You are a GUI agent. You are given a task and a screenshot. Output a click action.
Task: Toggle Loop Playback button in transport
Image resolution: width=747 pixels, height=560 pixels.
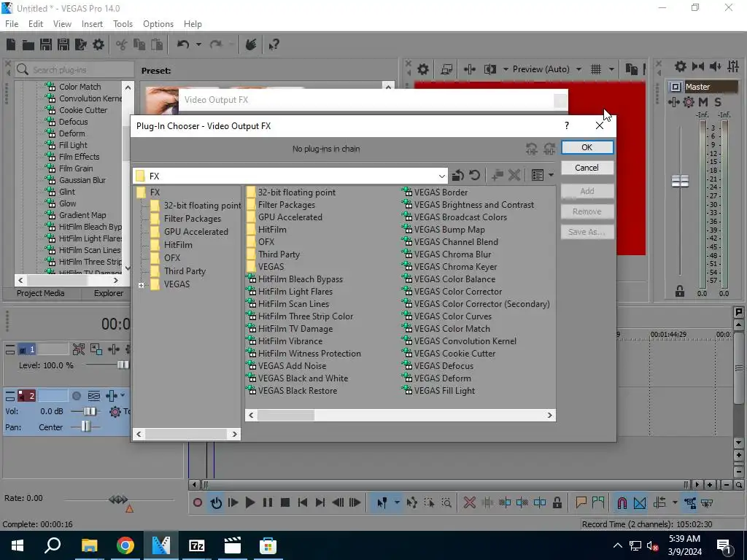point(216,502)
